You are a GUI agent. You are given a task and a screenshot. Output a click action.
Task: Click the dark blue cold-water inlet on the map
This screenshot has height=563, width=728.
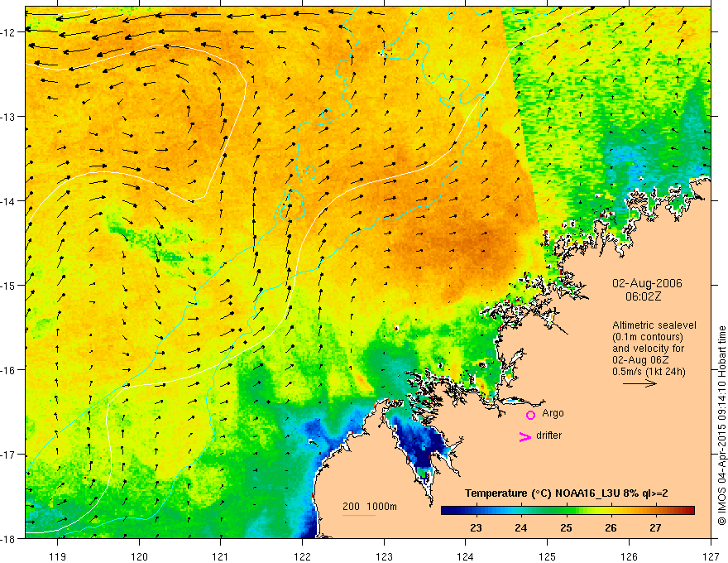(x=420, y=444)
